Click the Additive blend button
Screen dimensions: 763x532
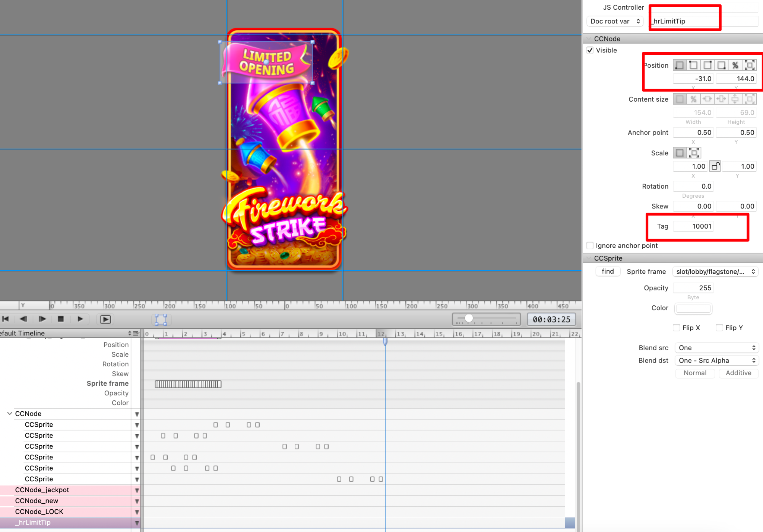[738, 373]
